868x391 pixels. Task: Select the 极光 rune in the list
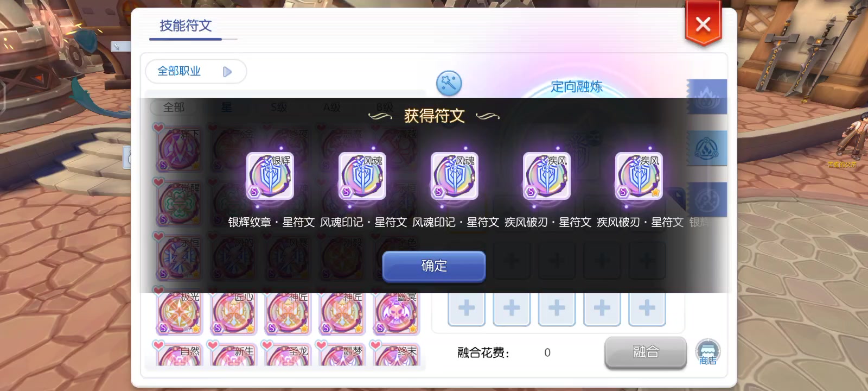pyautogui.click(x=180, y=313)
